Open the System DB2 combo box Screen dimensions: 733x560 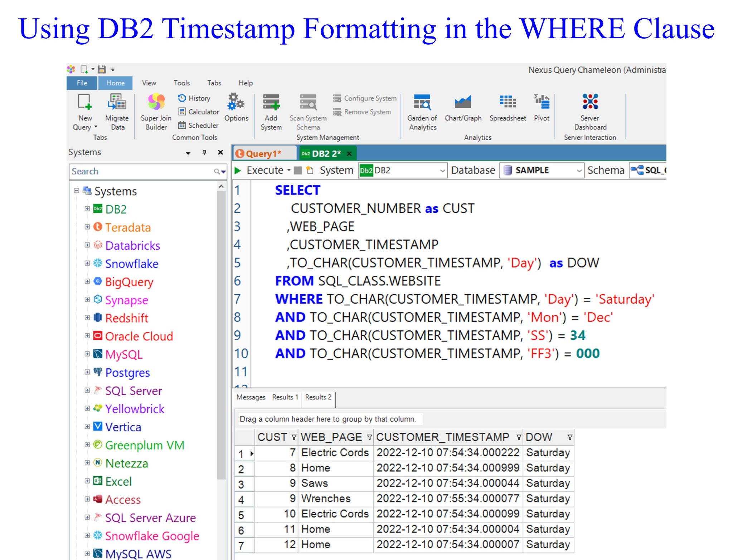click(442, 171)
